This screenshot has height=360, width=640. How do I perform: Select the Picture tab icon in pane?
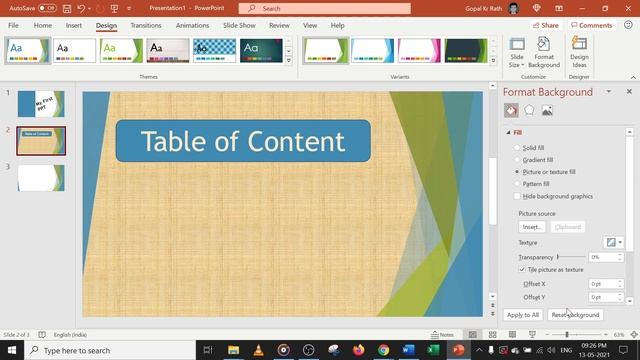pos(547,110)
